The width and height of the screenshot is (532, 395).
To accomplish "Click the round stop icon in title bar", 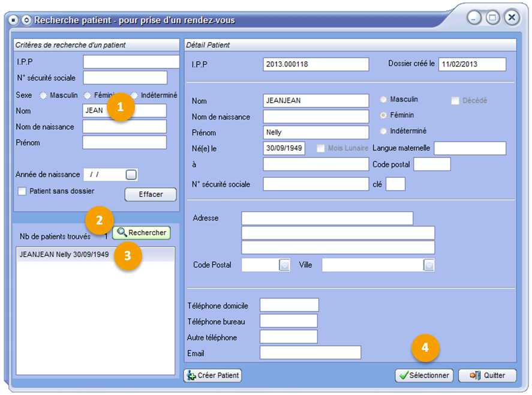I will click(14, 20).
